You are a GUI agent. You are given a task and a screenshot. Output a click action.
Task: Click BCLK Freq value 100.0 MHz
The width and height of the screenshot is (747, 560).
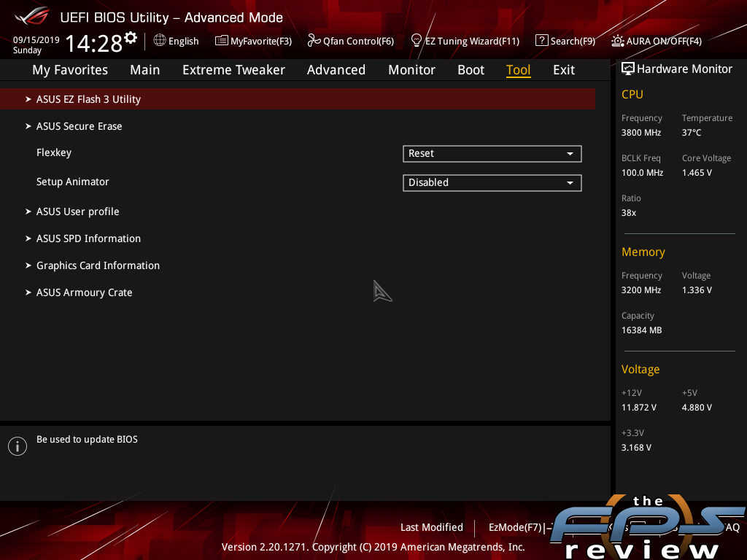[642, 172]
